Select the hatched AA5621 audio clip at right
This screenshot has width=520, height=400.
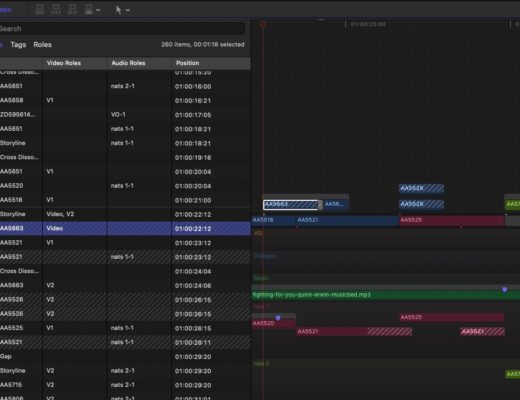click(482, 331)
